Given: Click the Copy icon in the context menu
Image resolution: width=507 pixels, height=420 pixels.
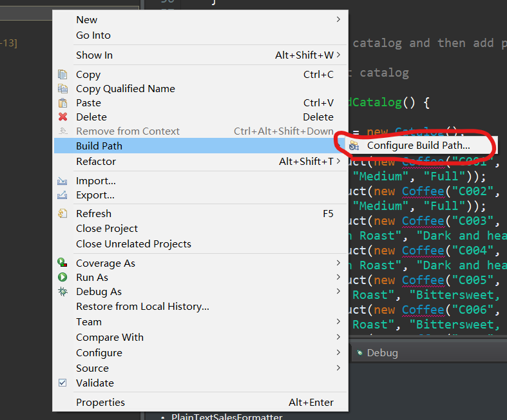Looking at the screenshot, I should tap(62, 74).
